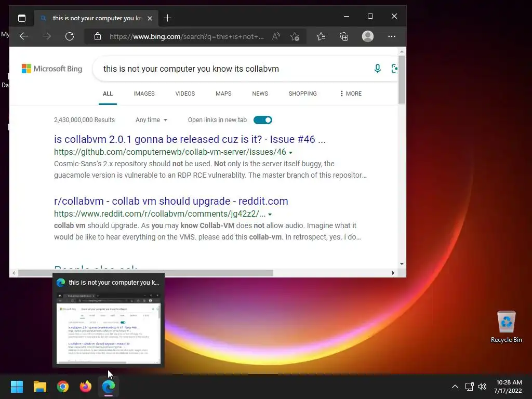Open visual search camera icon

tap(394, 69)
